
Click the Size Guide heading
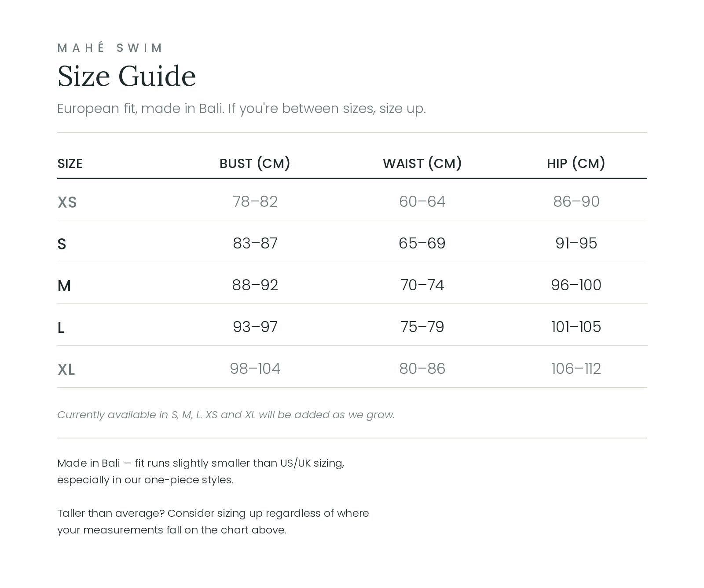(x=127, y=76)
